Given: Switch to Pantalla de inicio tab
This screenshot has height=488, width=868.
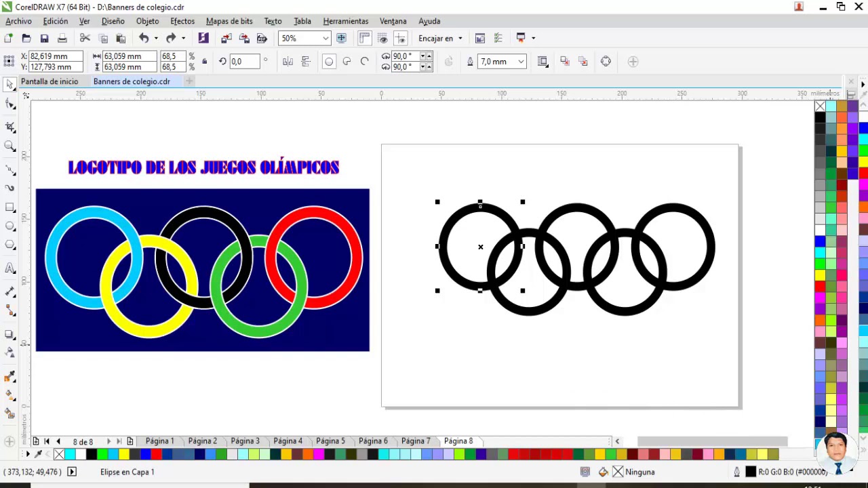Looking at the screenshot, I should (50, 81).
